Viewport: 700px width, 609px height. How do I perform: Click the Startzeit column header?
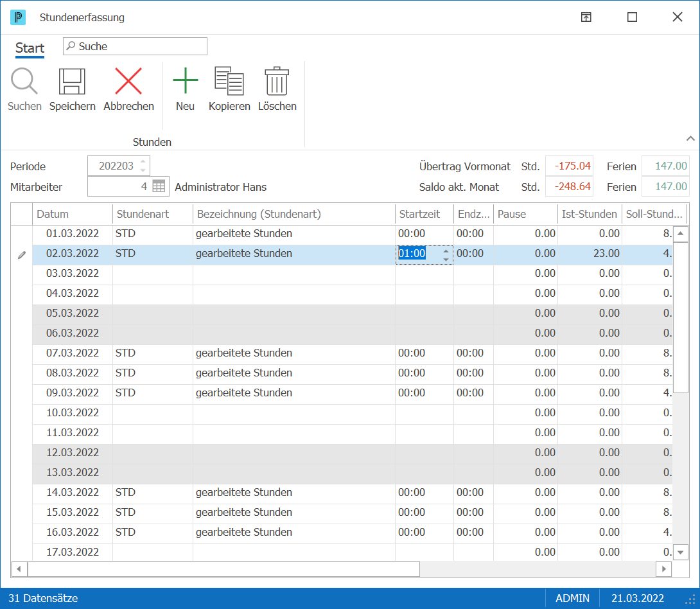coord(424,215)
